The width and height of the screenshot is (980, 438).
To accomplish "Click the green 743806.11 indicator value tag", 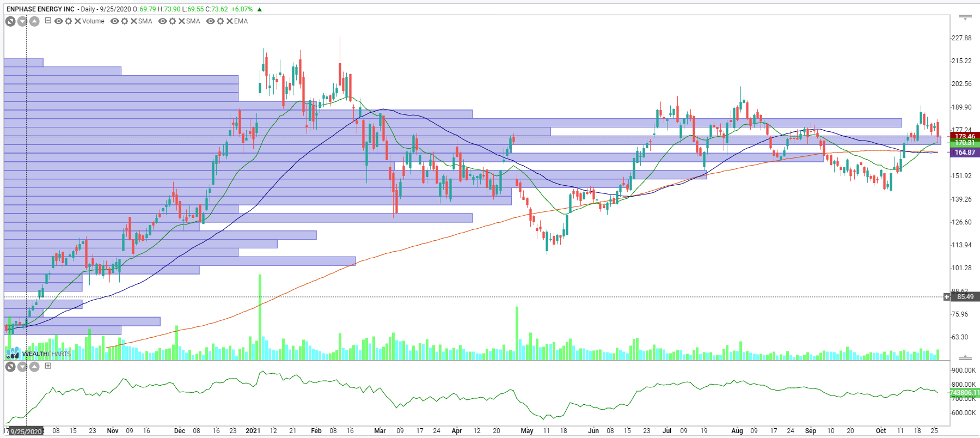I will (x=965, y=392).
